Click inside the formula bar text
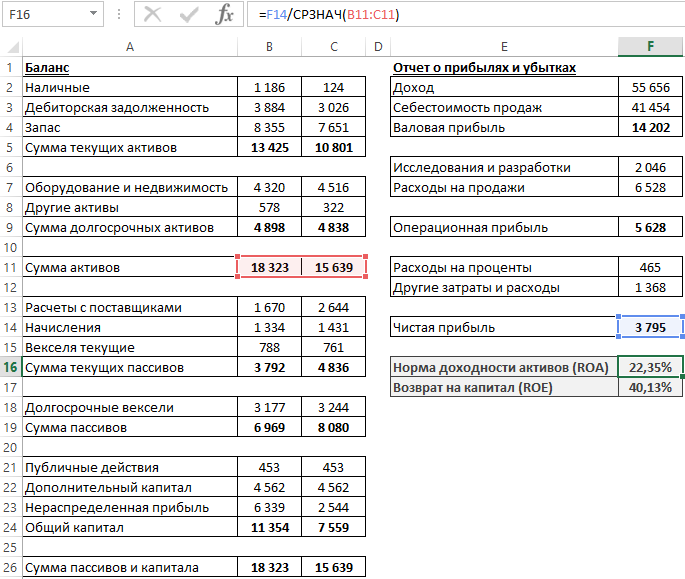Screen dimensions: 685x579 coord(450,15)
